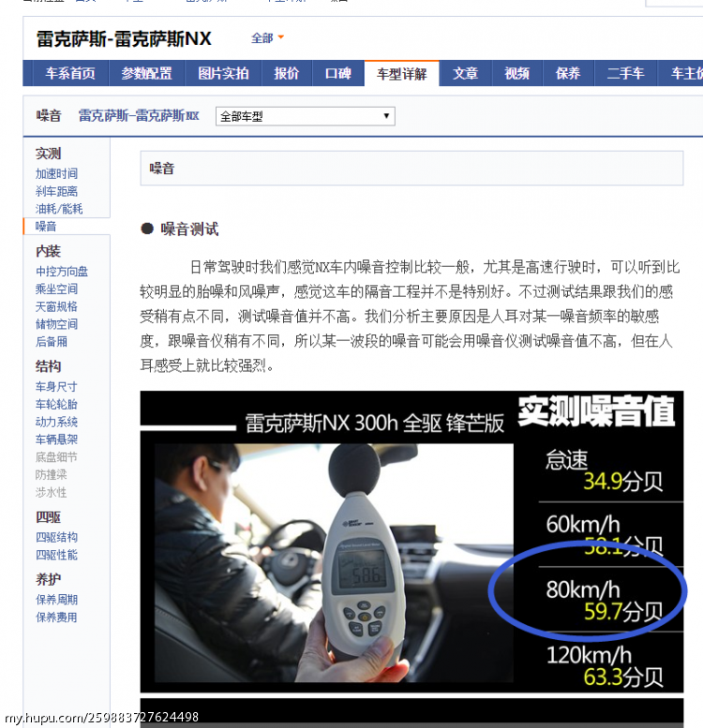The width and height of the screenshot is (703, 728).
Task: Open 储物空间 in the sidebar
Action: pyautogui.click(x=56, y=324)
